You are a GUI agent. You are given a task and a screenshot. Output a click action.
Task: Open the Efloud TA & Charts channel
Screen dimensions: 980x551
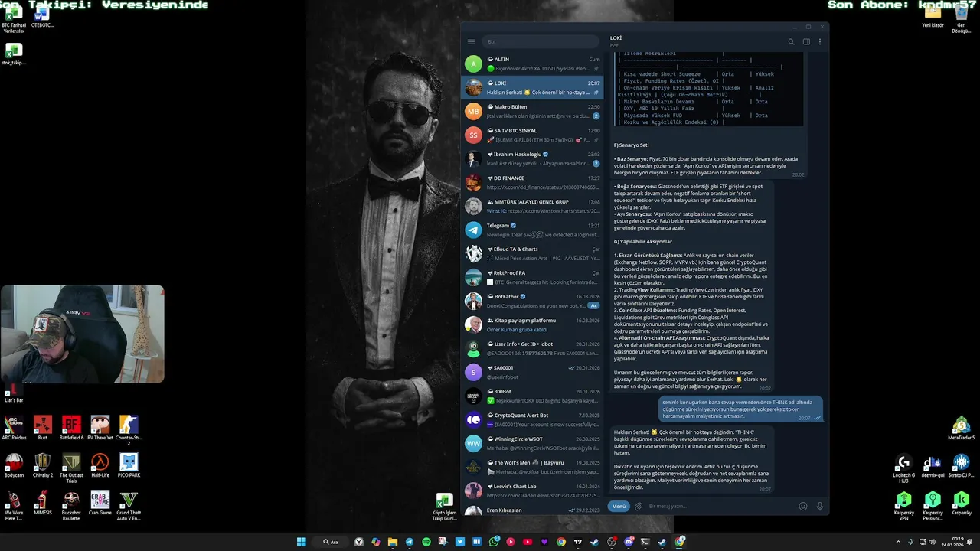532,253
